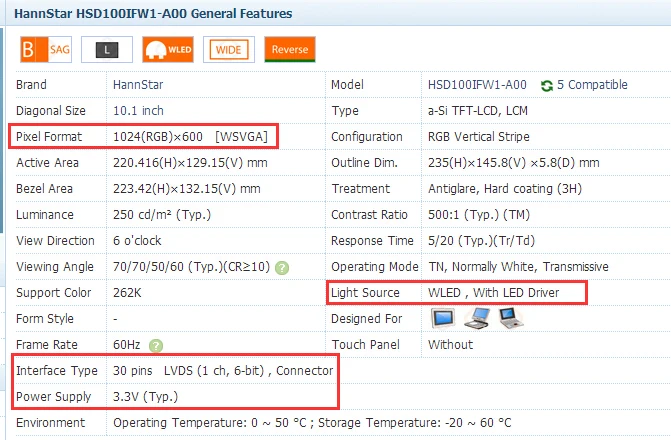Click the WLED, With LED Driver value
Image resolution: width=671 pixels, height=440 pixels.
click(493, 293)
